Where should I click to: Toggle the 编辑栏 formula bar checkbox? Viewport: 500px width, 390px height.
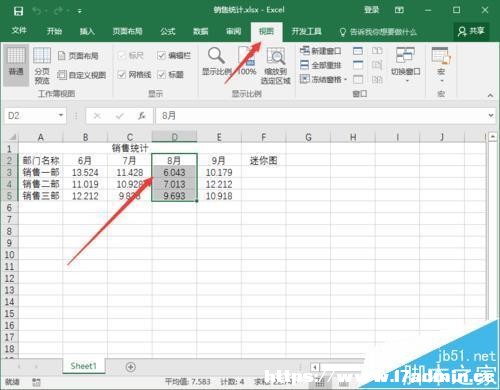click(162, 55)
